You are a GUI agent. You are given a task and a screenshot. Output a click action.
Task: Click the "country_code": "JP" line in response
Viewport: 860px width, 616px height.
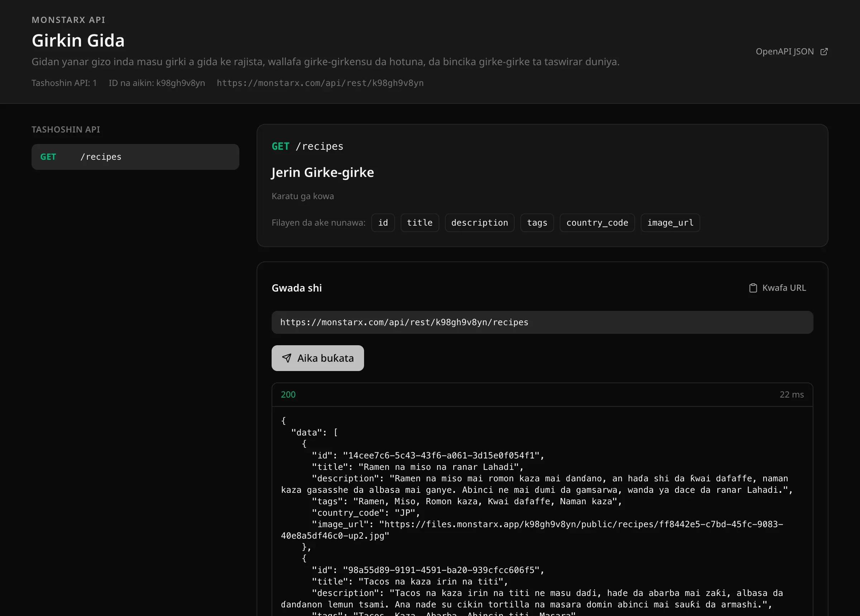coord(366,513)
